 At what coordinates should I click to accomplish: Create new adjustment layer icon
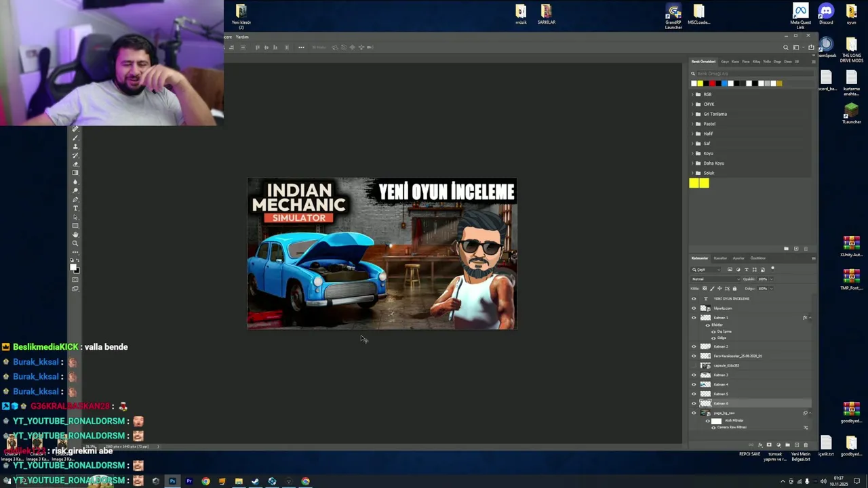[778, 445]
